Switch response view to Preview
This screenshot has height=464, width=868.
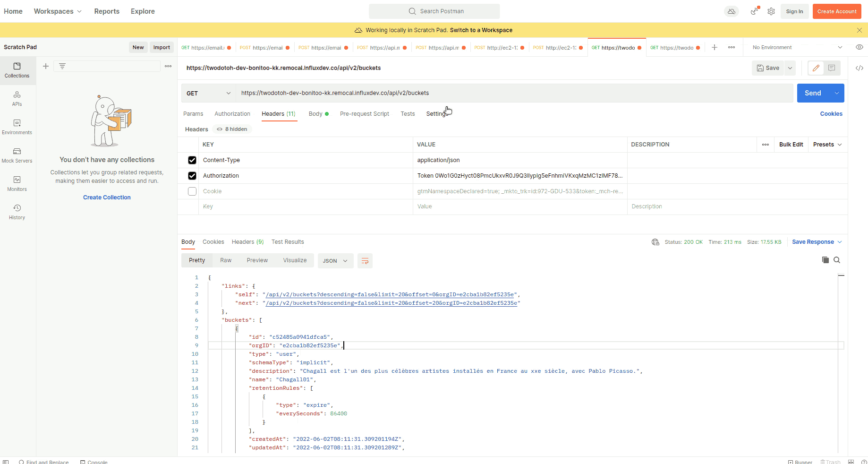click(x=257, y=260)
